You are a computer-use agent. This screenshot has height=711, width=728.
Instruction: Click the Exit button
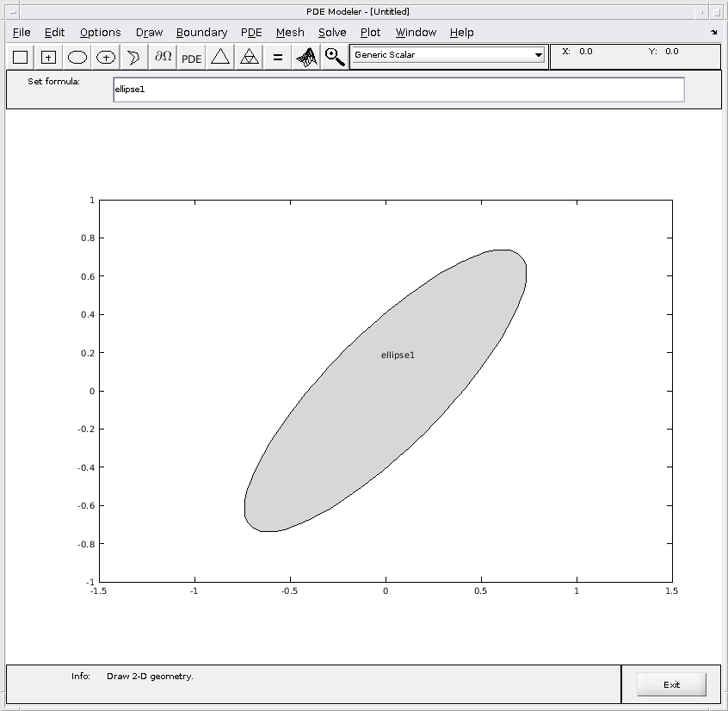click(x=671, y=684)
